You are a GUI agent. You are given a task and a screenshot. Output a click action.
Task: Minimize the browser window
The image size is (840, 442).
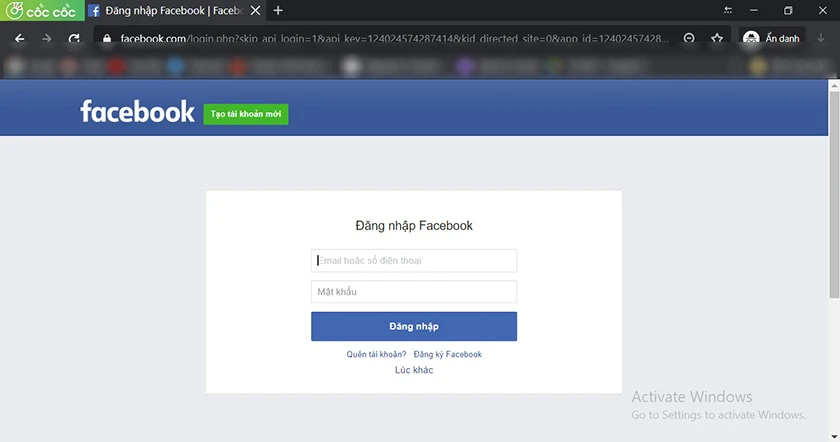coord(754,10)
